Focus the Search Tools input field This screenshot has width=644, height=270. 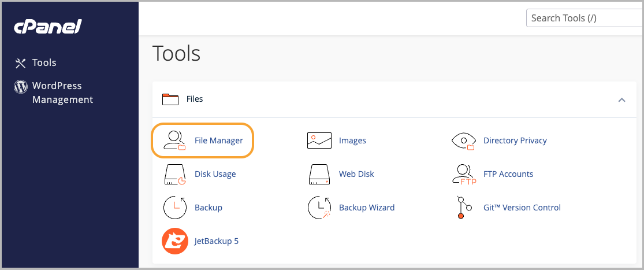pyautogui.click(x=583, y=18)
